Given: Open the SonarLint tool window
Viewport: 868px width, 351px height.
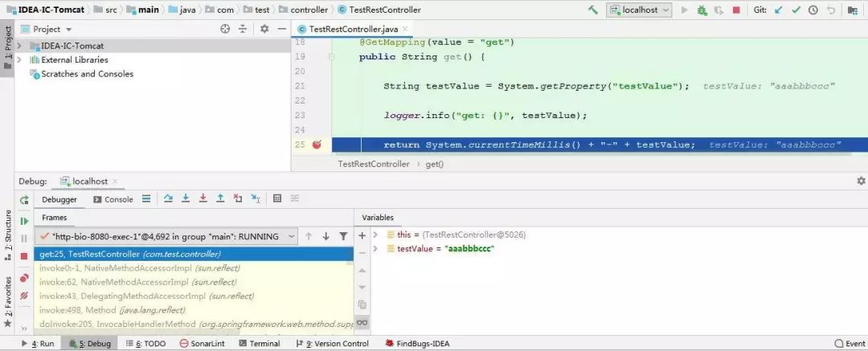Looking at the screenshot, I should tap(202, 343).
